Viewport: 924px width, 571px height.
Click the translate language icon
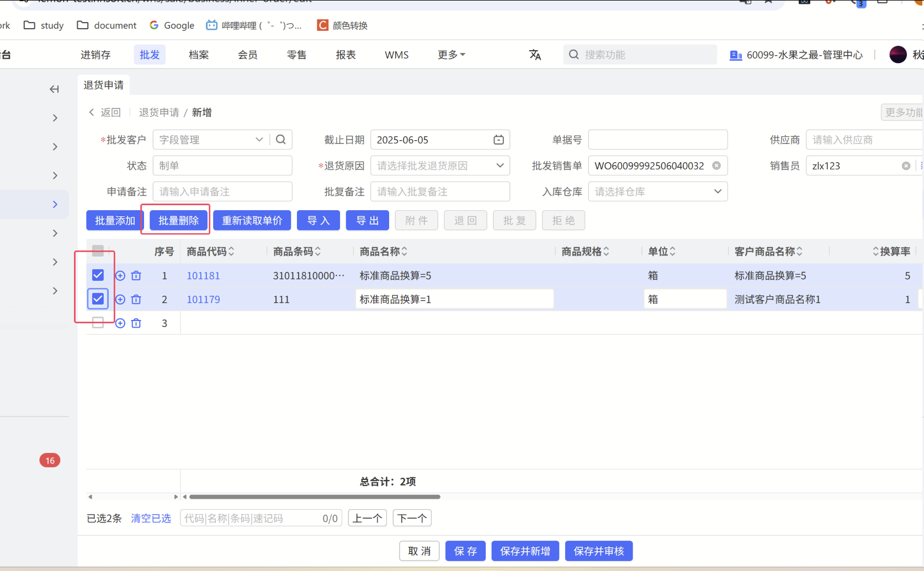[535, 55]
